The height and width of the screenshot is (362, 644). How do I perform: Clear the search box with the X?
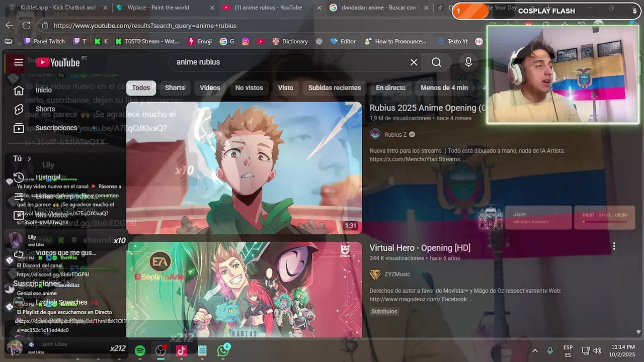pos(414,62)
